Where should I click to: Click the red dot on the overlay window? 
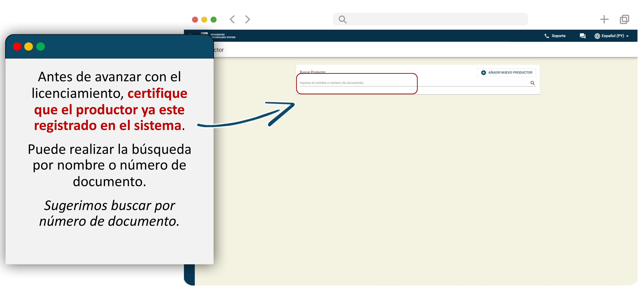17,47
